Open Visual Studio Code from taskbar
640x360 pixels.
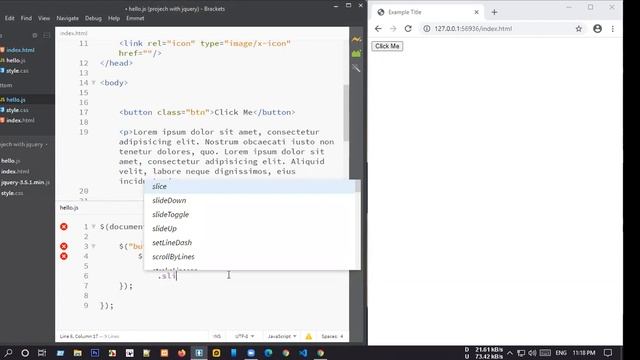pos(303,353)
